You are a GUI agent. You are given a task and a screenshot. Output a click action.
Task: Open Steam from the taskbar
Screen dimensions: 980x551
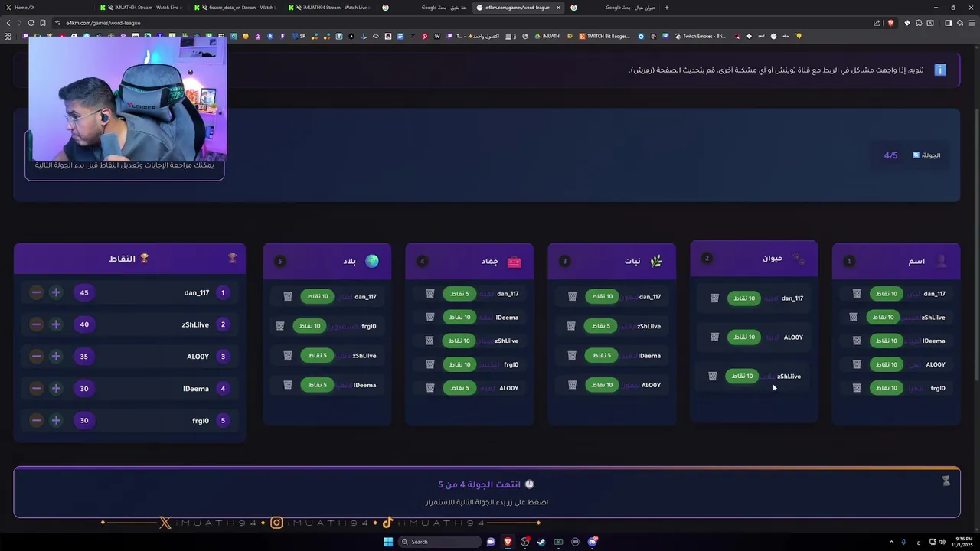(541, 542)
